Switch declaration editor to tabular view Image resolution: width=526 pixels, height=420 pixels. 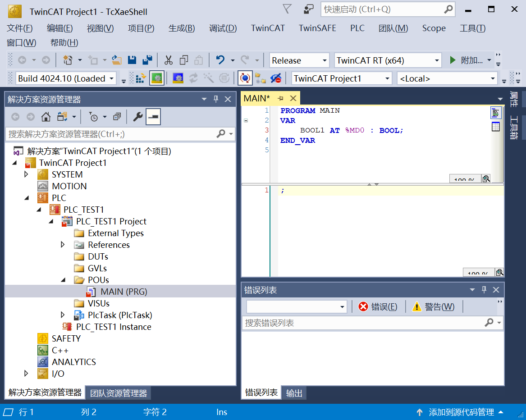[x=495, y=127]
